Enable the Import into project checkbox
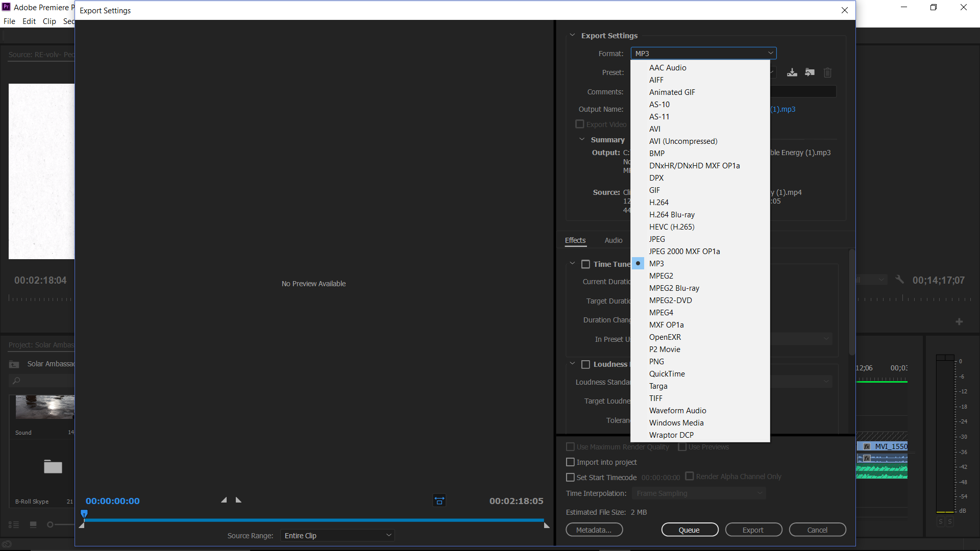Viewport: 980px width, 551px height. [x=571, y=462]
